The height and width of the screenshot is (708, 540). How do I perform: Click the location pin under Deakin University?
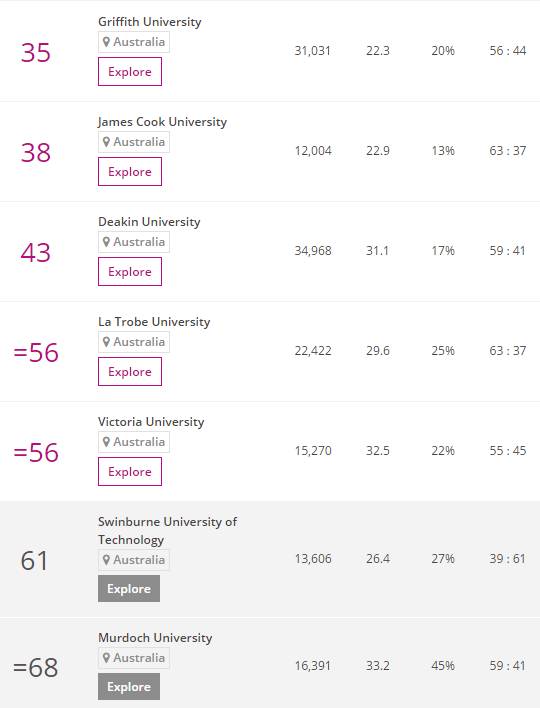pos(106,242)
